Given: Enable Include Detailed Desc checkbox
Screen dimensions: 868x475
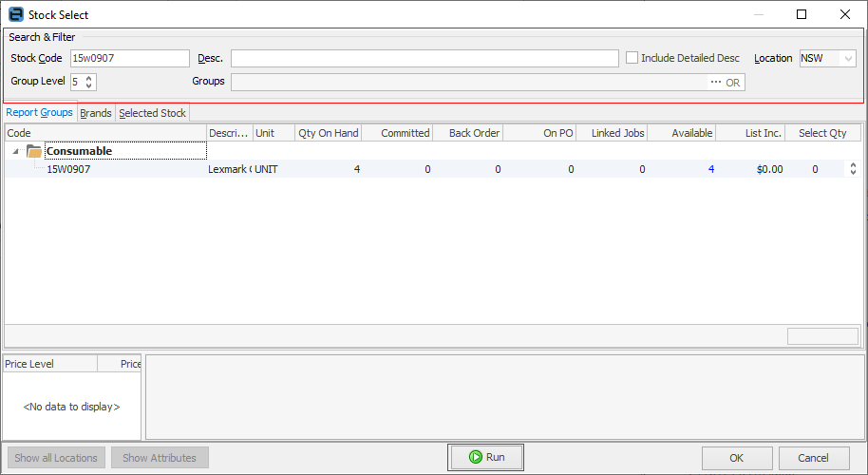Looking at the screenshot, I should tap(632, 58).
